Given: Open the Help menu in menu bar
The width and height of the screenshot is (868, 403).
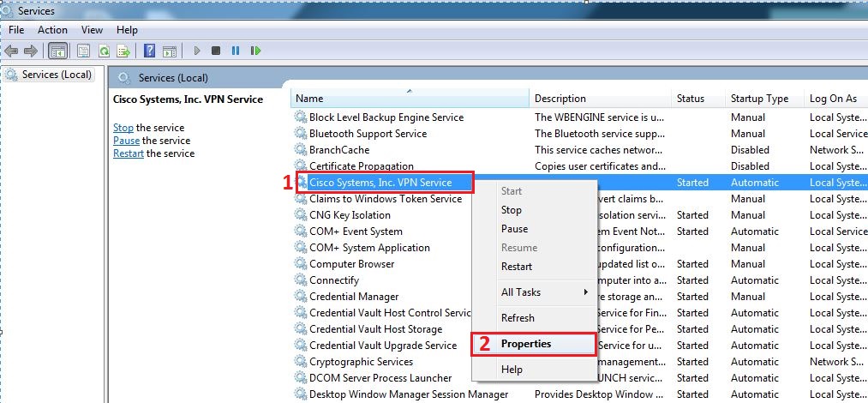Looking at the screenshot, I should tap(127, 30).
